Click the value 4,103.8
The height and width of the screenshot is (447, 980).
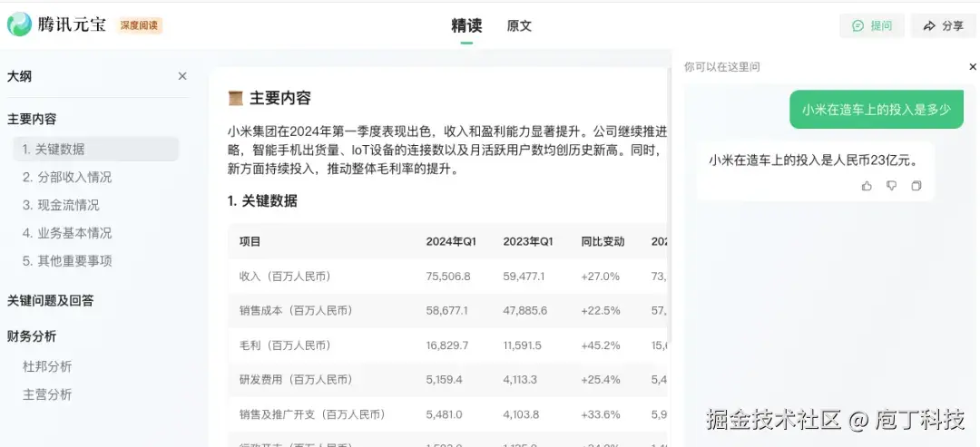point(521,414)
